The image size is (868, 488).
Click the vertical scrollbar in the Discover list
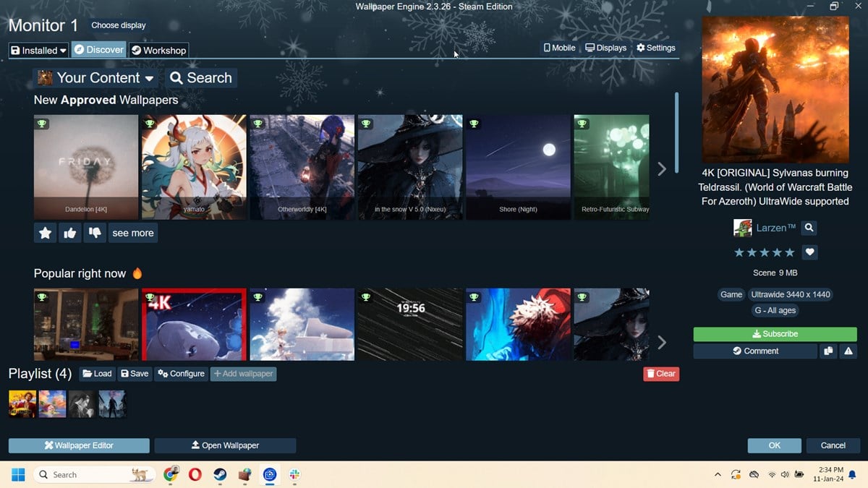click(x=677, y=132)
